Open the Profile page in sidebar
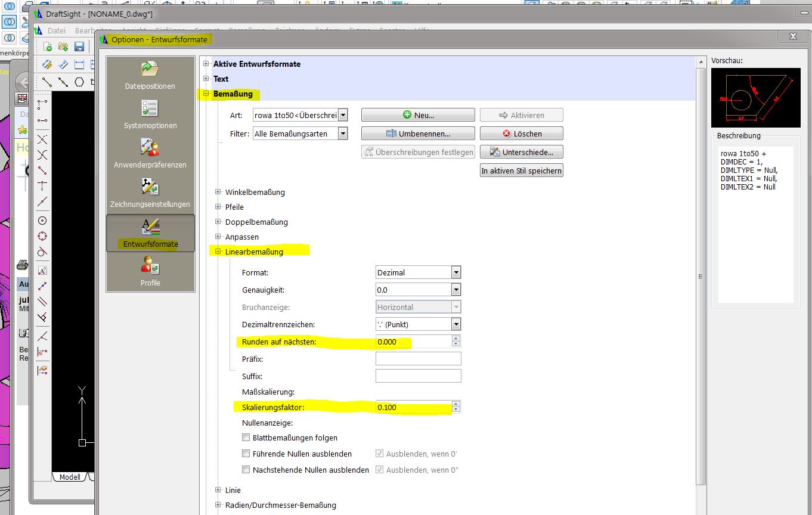This screenshot has height=515, width=812. pos(150,272)
